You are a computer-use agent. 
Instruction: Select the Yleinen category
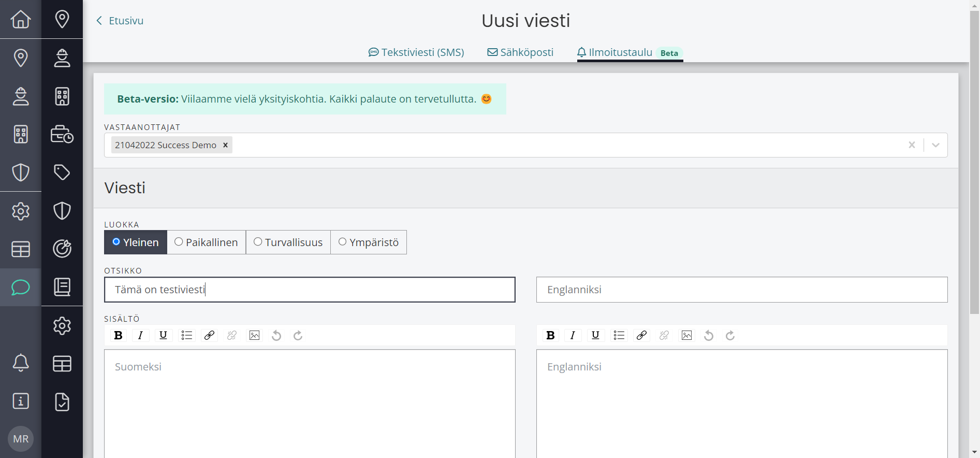click(136, 242)
